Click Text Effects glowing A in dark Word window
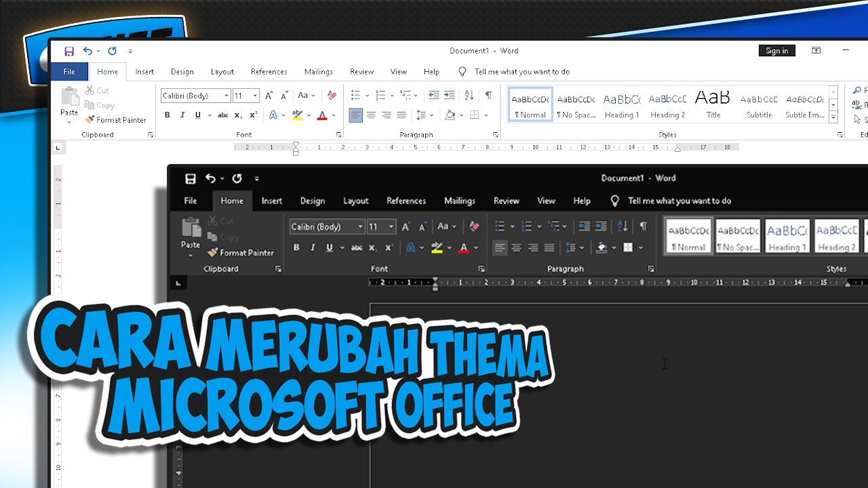868x488 pixels. pyautogui.click(x=410, y=247)
